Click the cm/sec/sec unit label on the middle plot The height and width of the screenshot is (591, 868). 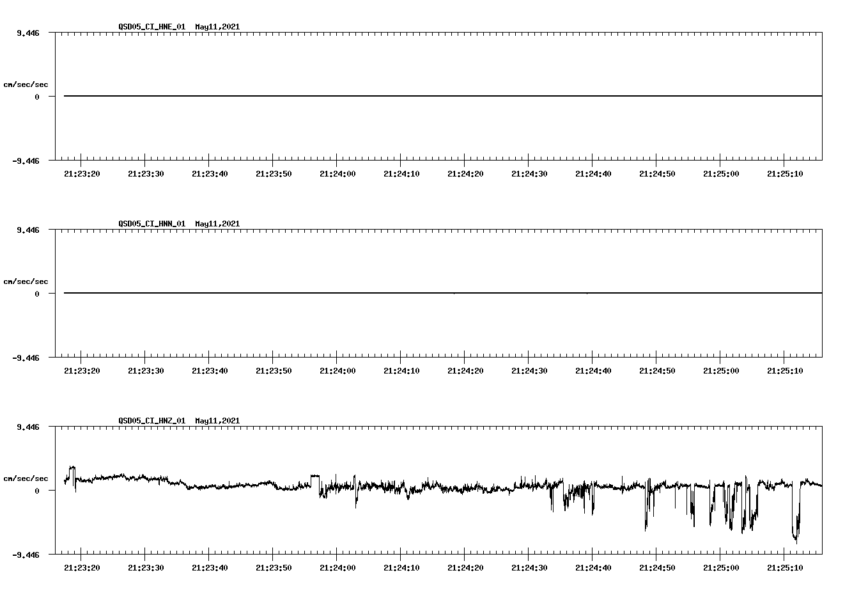(x=26, y=281)
